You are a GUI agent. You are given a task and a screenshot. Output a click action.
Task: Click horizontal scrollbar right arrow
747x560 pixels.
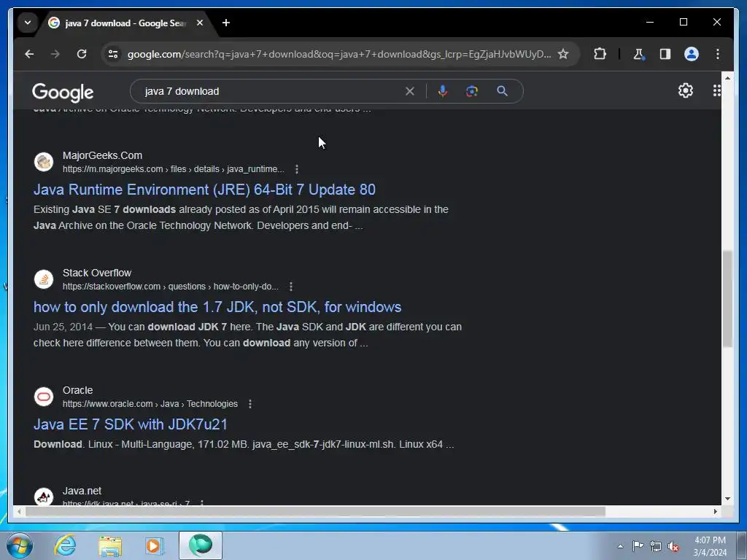click(x=715, y=511)
